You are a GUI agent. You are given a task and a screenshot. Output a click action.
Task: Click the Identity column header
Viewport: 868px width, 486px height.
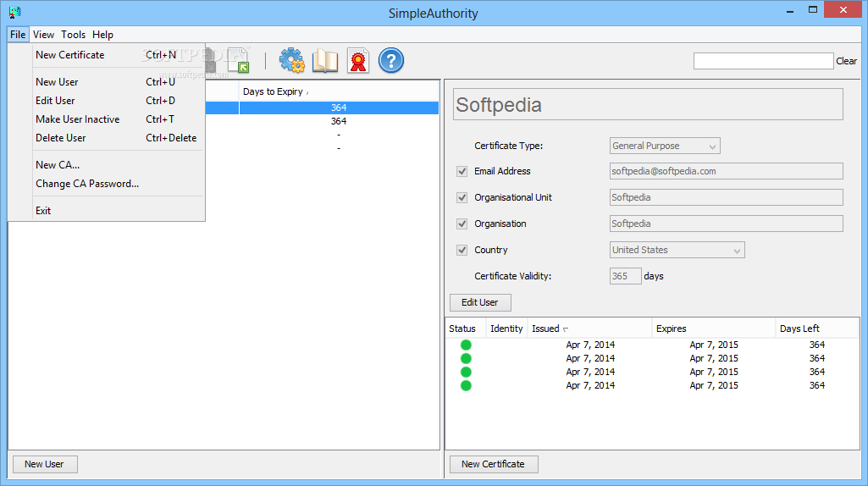506,329
